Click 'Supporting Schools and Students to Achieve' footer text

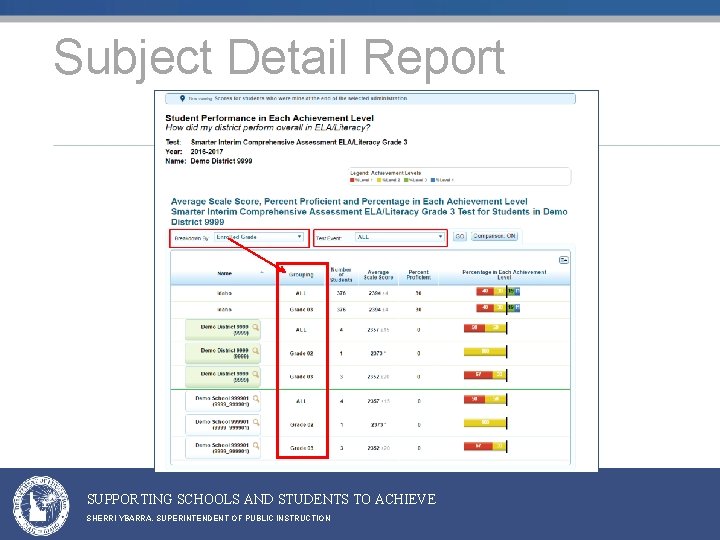coord(261,499)
